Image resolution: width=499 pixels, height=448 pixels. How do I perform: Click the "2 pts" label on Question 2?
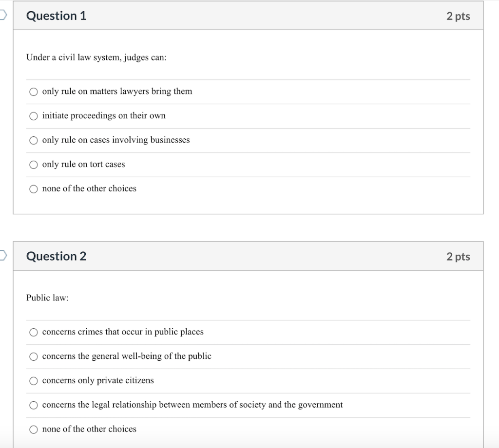coord(458,256)
